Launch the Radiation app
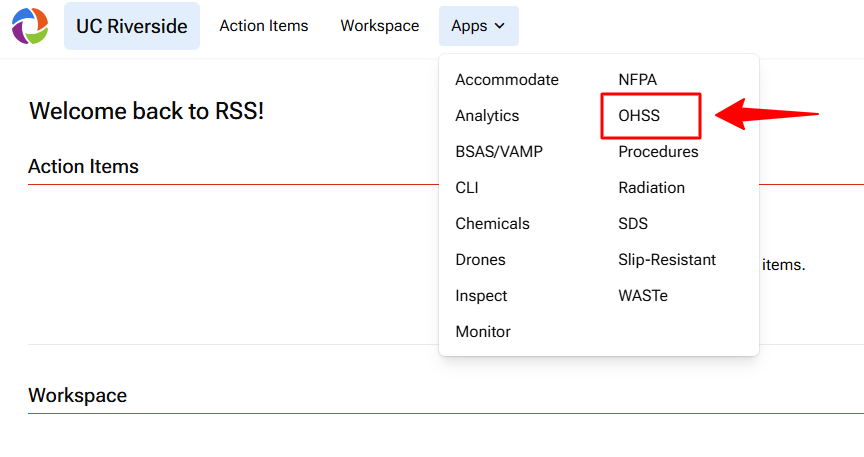This screenshot has width=864, height=457. point(651,188)
